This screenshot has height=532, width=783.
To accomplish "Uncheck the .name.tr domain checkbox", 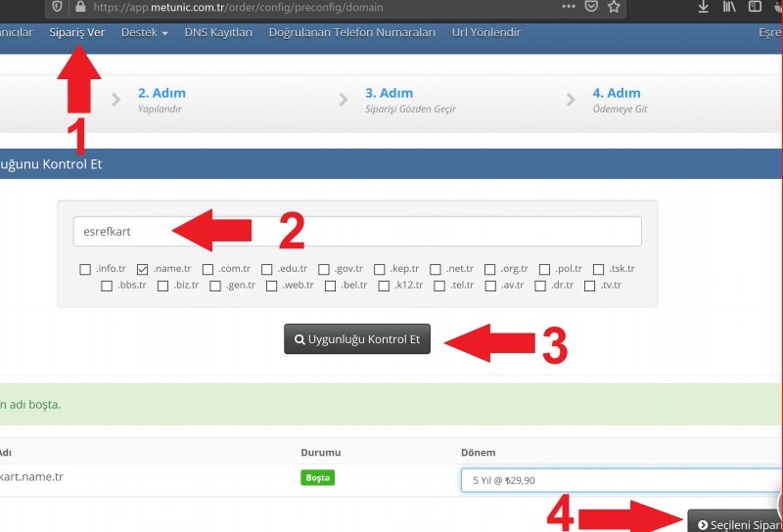I will click(x=143, y=269).
